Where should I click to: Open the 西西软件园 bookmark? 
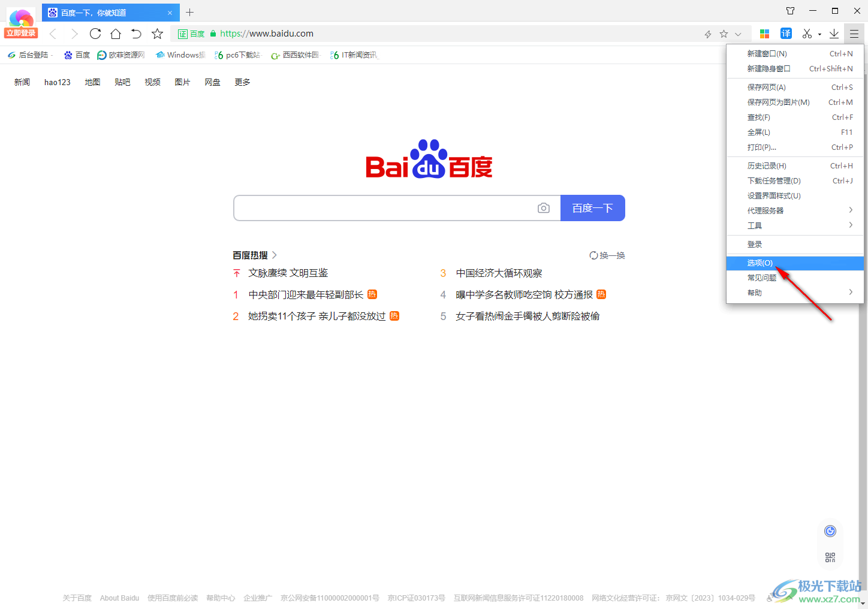tap(296, 55)
